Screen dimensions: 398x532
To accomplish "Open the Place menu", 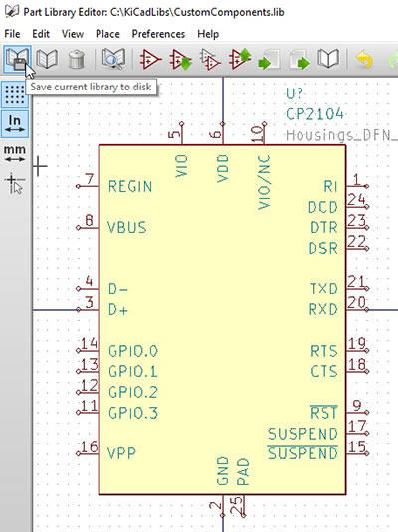I will [x=107, y=34].
